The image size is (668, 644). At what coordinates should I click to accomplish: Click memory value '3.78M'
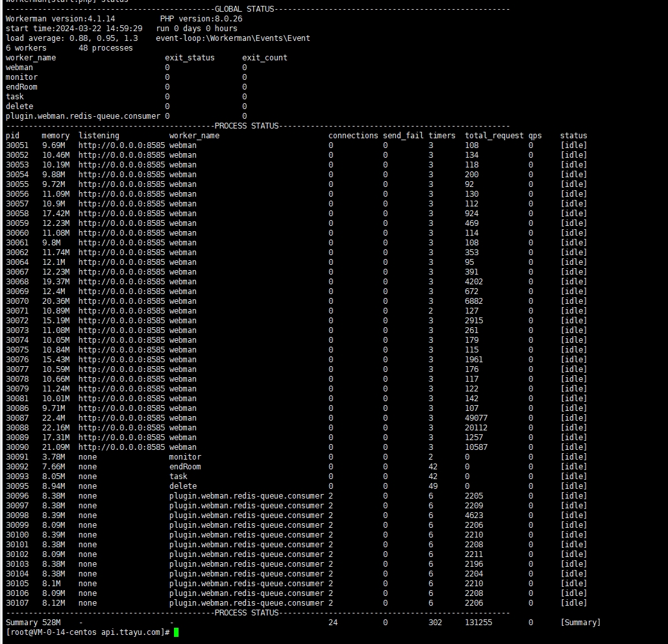pyautogui.click(x=53, y=457)
